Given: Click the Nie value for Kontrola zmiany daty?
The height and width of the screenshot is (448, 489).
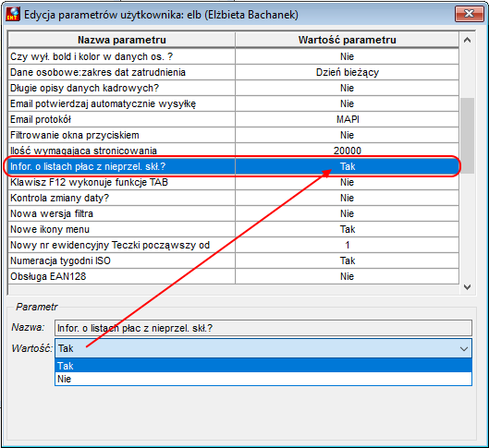Looking at the screenshot, I should coord(347,198).
